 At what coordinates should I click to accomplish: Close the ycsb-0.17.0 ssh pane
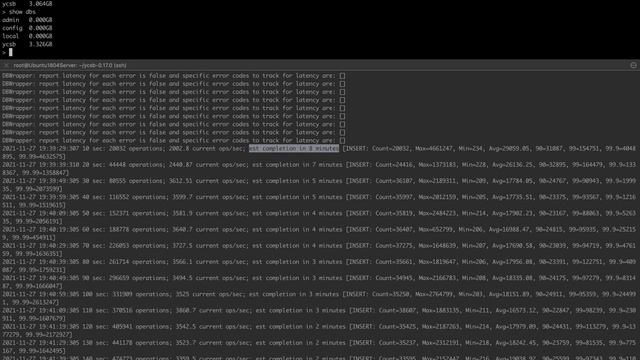(x=6, y=65)
